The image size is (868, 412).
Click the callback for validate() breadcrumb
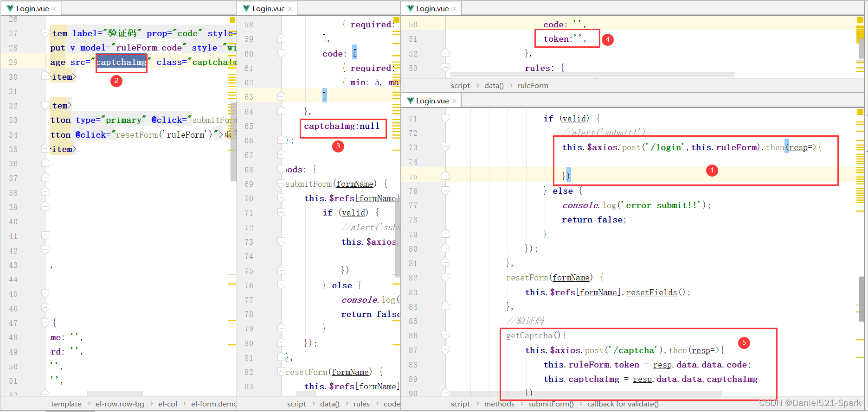coord(623,404)
